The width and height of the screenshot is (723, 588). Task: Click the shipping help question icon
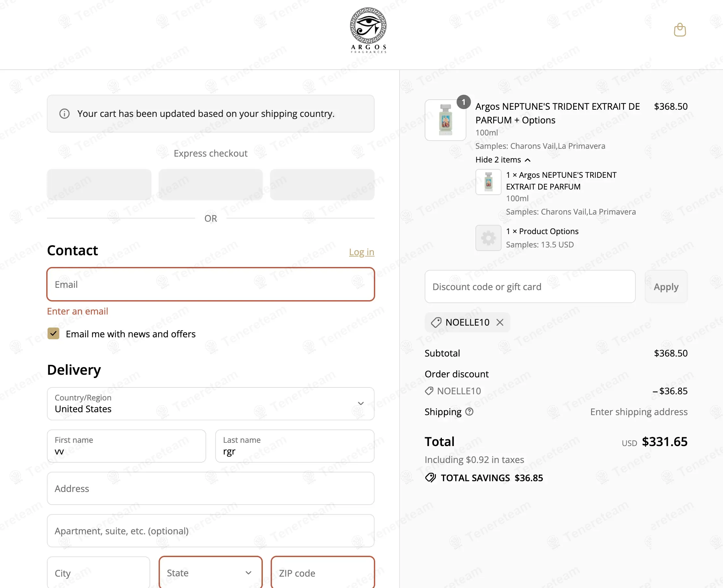pos(469,412)
